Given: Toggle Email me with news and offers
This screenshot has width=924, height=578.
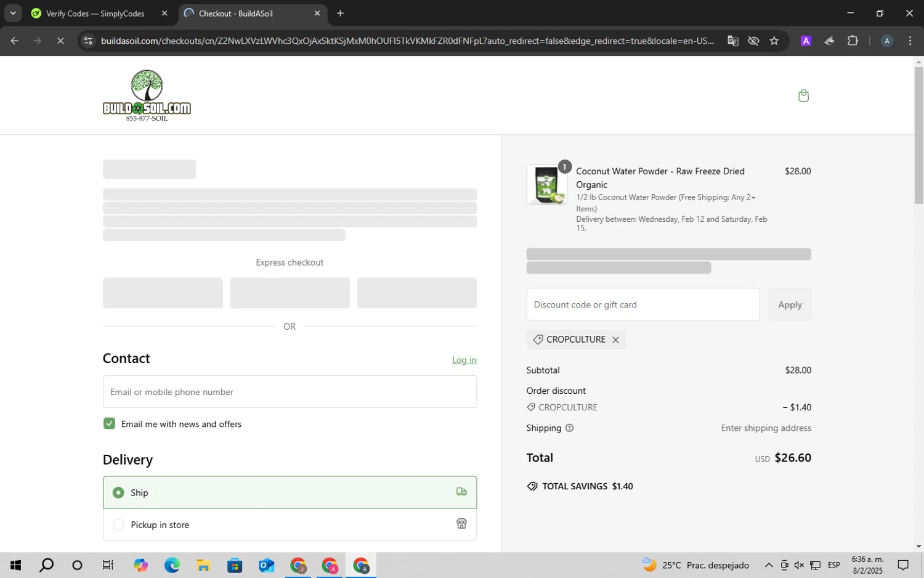Looking at the screenshot, I should pyautogui.click(x=109, y=423).
